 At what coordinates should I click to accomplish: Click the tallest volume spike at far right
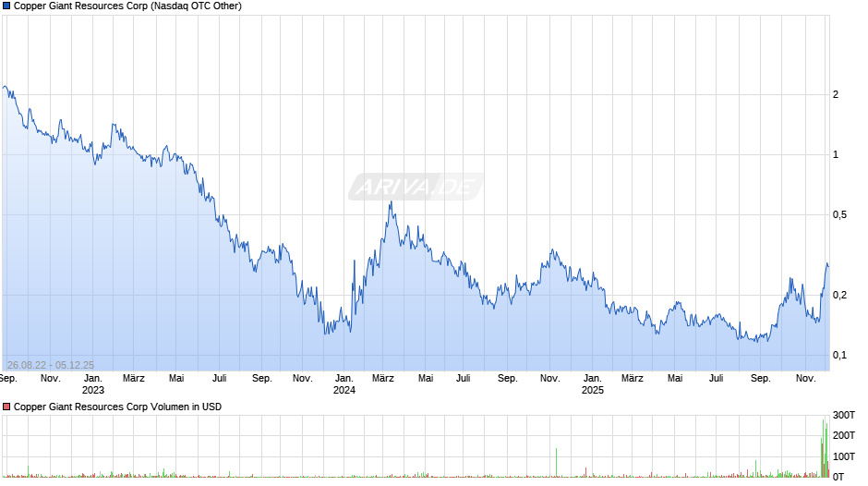tap(823, 448)
